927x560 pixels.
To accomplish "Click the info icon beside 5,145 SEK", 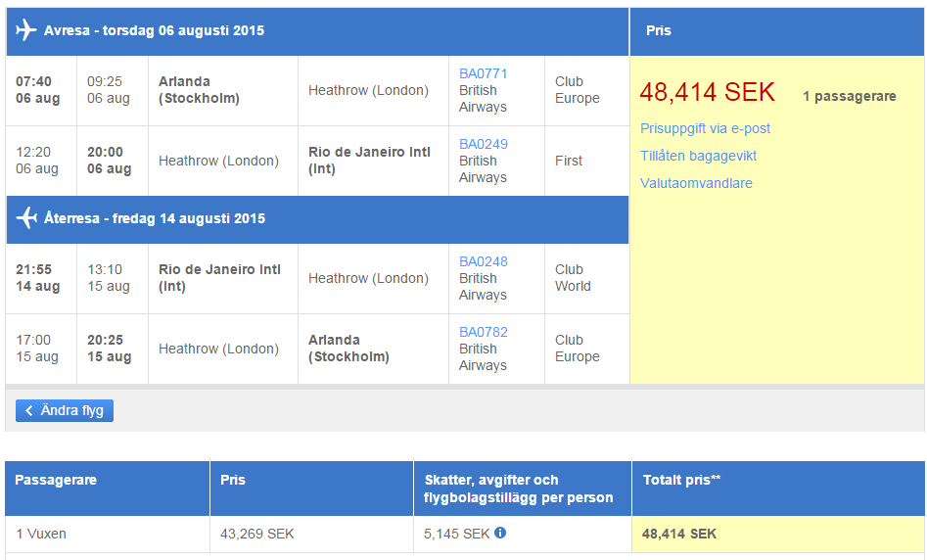I will coord(500,533).
